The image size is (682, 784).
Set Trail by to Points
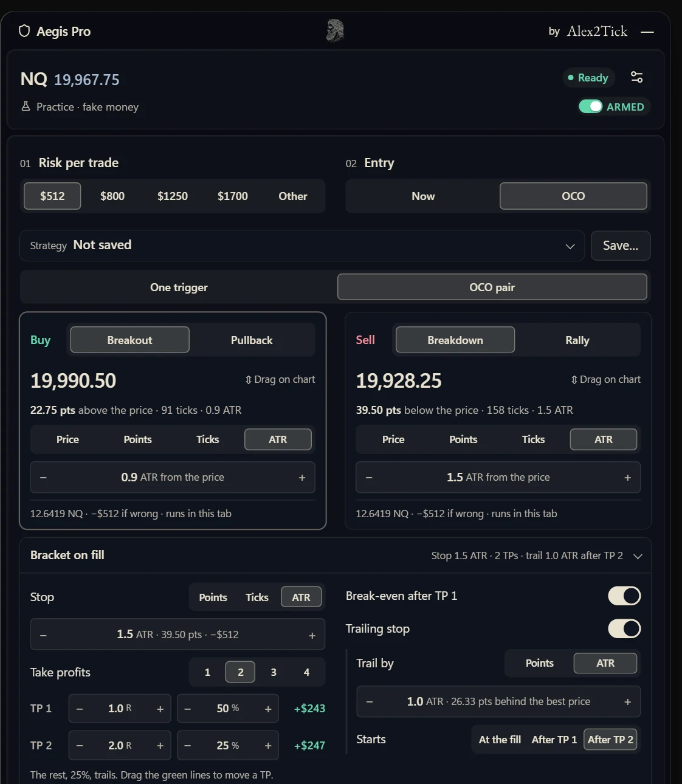[540, 663]
